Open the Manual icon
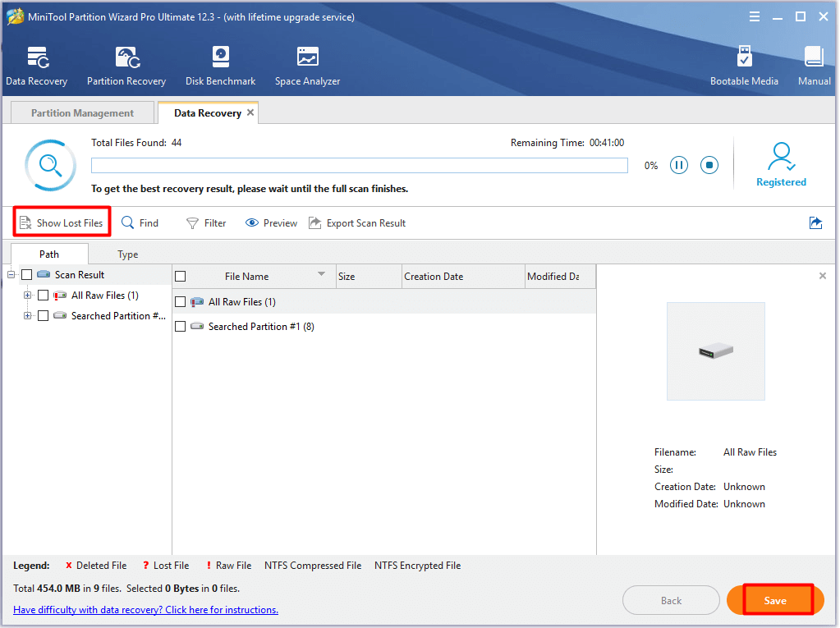Screen dimensions: 840x628 click(814, 56)
